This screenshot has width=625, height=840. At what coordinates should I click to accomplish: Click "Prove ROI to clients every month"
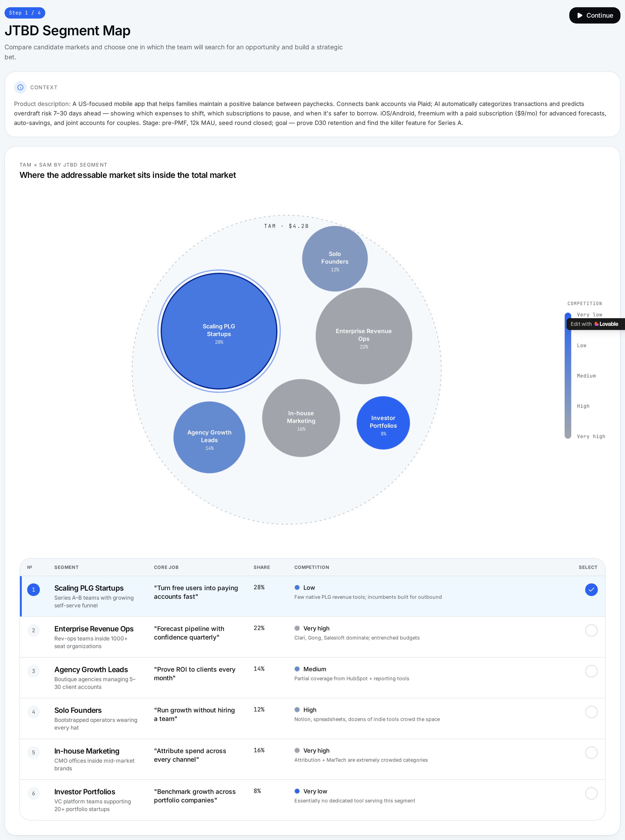195,674
